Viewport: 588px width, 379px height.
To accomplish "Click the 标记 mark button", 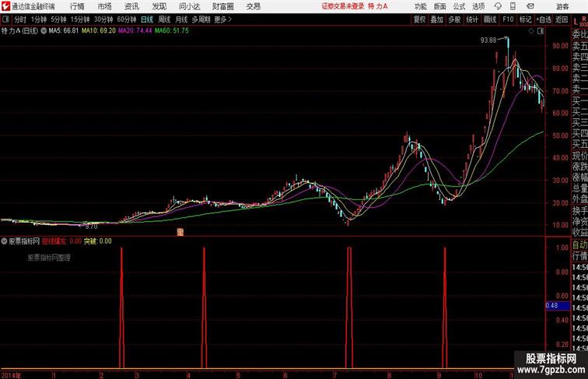I will (x=525, y=19).
